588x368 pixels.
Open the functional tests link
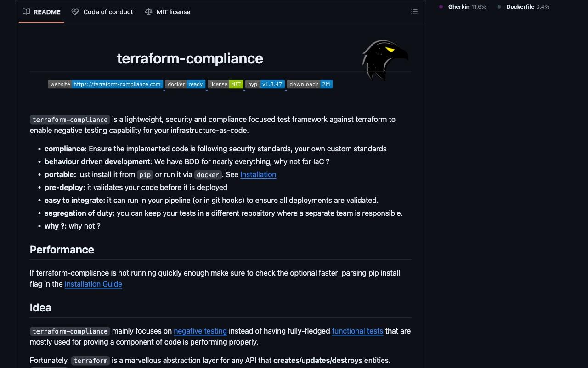(x=357, y=331)
